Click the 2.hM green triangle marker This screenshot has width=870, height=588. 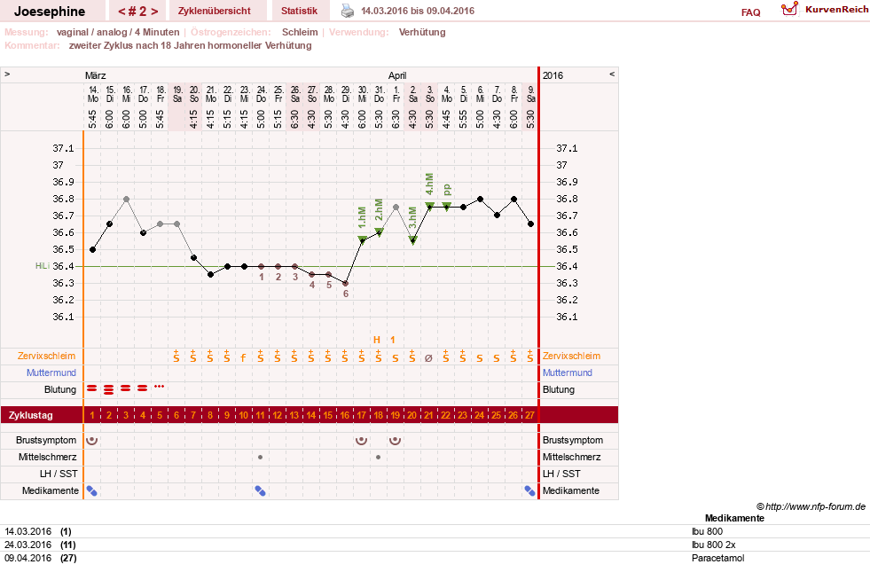[379, 231]
